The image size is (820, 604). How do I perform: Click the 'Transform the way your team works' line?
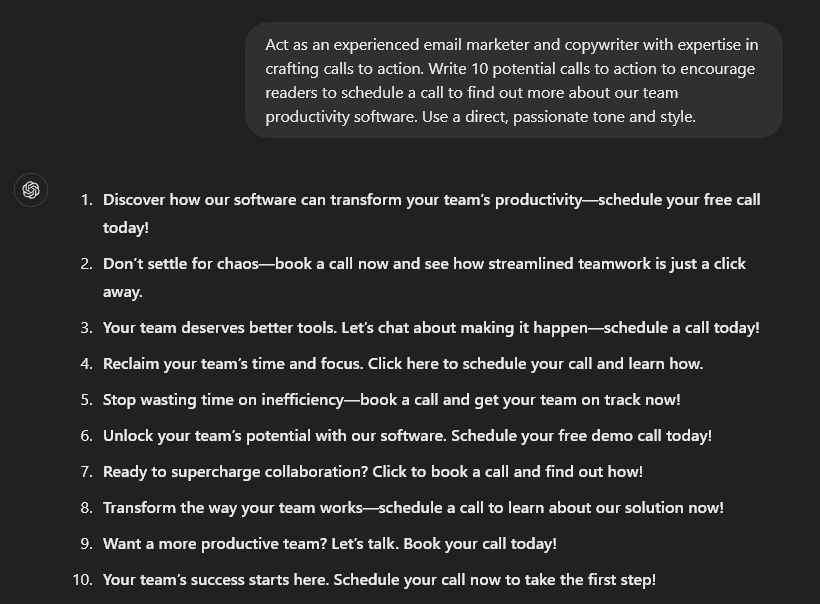[413, 508]
